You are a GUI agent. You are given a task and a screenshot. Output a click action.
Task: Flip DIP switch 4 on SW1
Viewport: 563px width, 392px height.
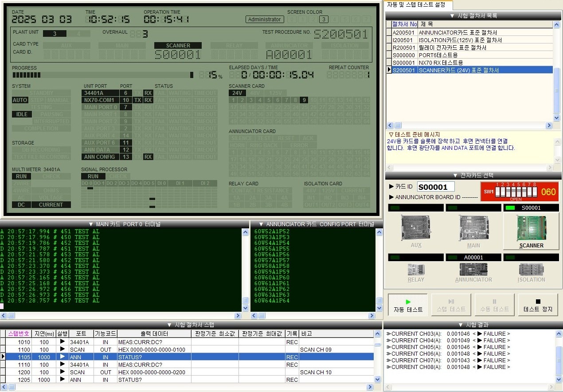coord(513,192)
